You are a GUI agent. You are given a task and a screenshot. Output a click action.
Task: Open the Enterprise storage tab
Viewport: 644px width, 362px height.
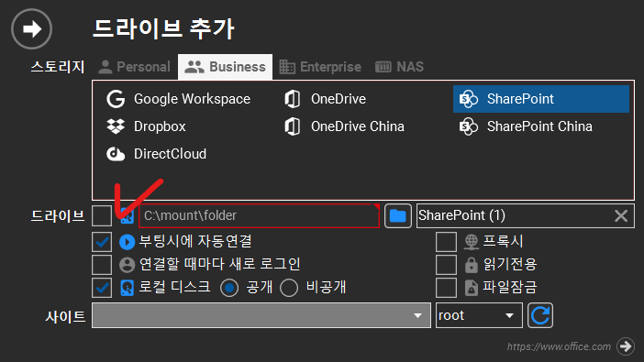point(320,67)
